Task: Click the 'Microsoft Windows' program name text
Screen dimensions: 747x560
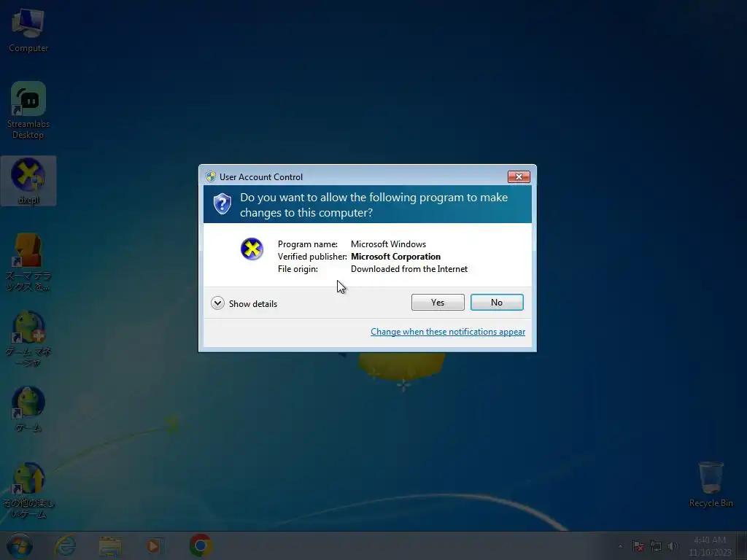Action: [x=388, y=244]
